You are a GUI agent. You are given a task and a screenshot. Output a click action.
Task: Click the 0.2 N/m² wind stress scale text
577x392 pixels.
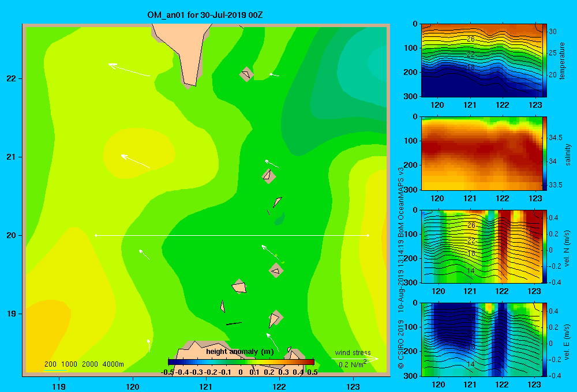[353, 364]
